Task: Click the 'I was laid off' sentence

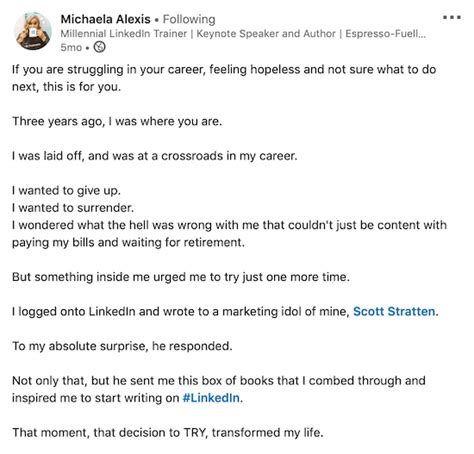Action: pos(154,156)
